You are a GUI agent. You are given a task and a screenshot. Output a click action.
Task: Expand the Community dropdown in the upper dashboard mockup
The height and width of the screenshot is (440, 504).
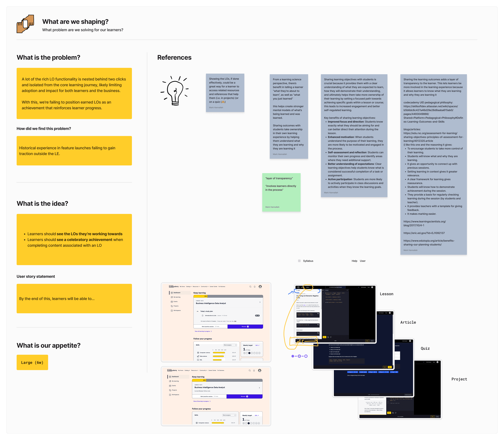(205, 287)
